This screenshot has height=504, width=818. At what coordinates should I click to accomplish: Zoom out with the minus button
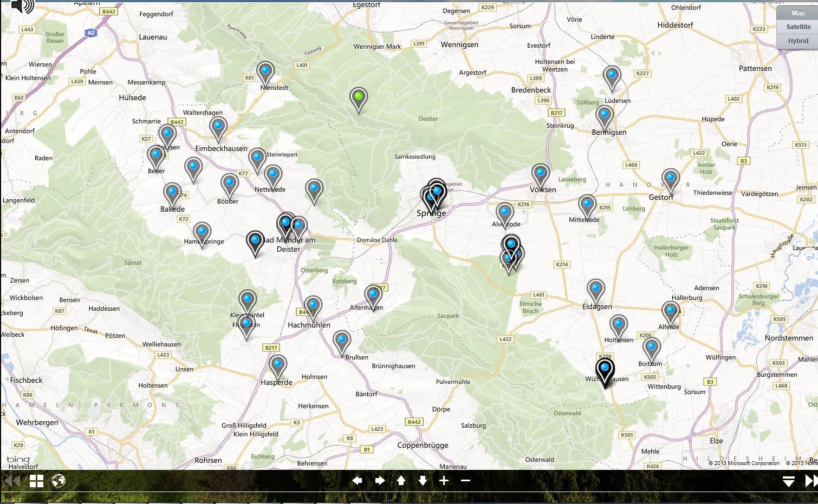click(x=465, y=481)
